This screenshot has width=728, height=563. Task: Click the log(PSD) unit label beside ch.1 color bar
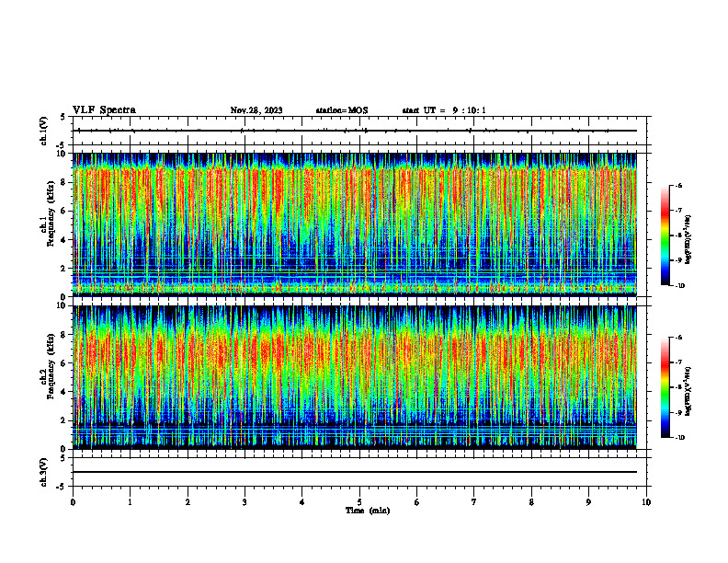(688, 240)
